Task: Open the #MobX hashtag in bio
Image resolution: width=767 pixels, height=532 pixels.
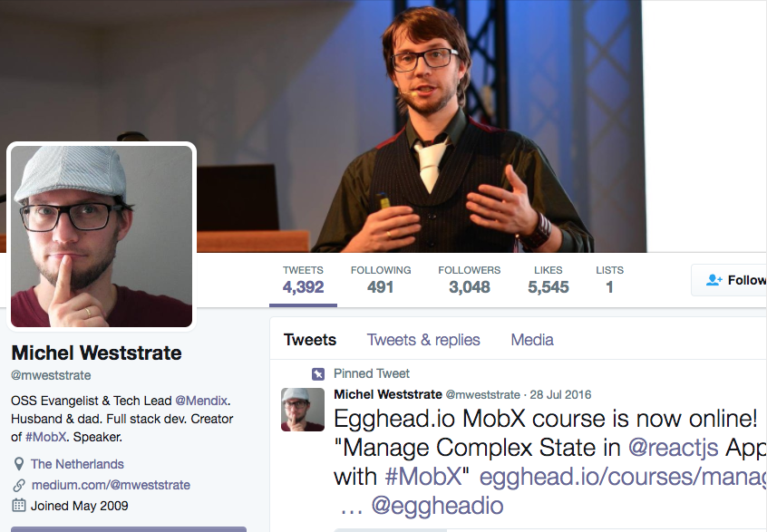Action: (x=45, y=437)
